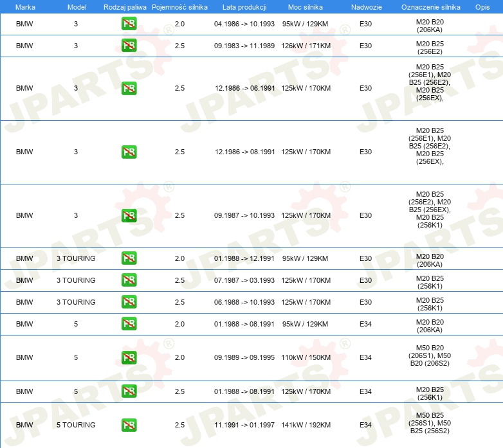503x448 pixels.
Task: Click petrol fuel icon in the 110kW / 150KM row
Action: (129, 357)
